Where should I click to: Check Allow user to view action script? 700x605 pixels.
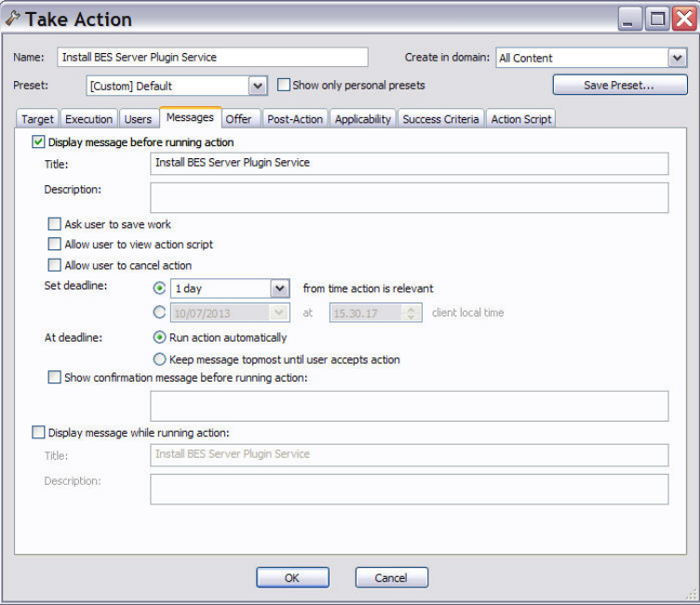(x=55, y=244)
